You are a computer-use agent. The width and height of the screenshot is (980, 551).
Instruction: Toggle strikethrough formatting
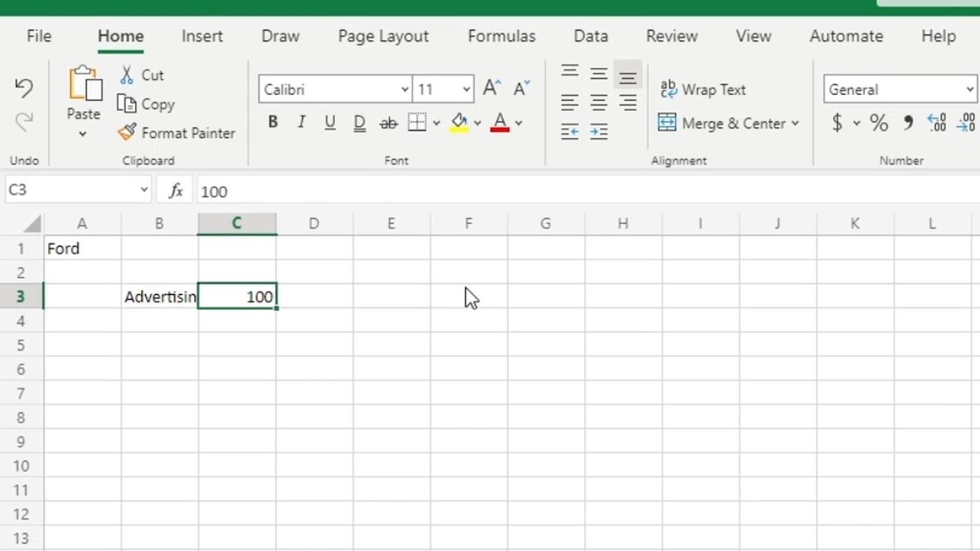coord(388,123)
